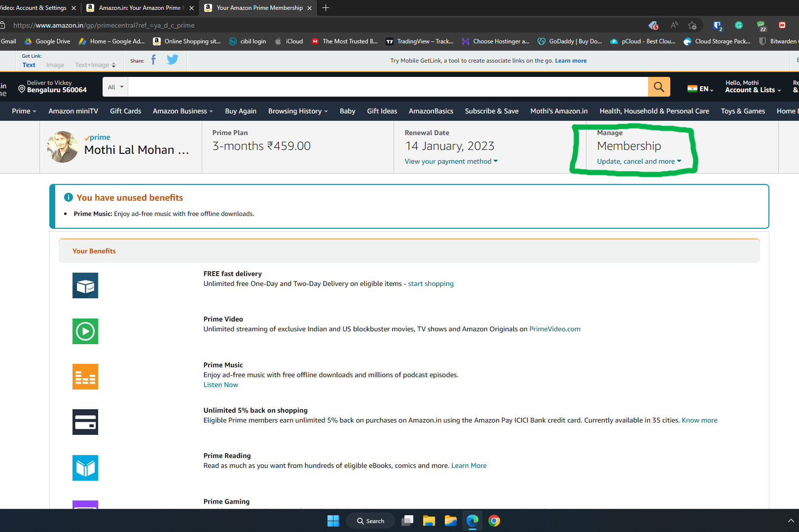The width and height of the screenshot is (799, 532).
Task: Open Task View in the taskbar
Action: point(407,521)
